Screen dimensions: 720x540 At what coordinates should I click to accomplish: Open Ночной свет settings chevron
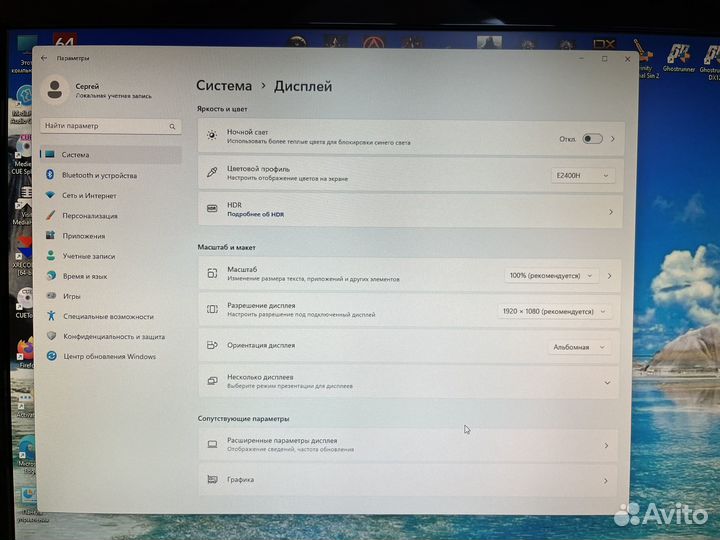[613, 139]
